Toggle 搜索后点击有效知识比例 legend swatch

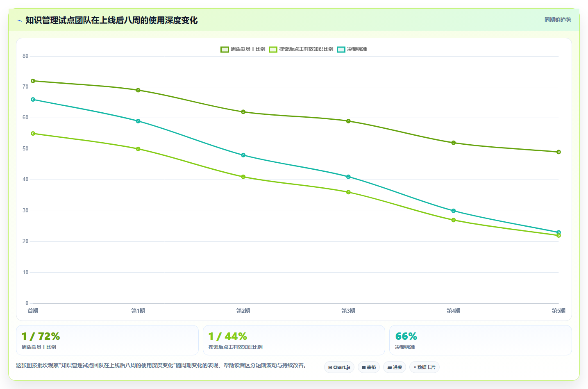[x=273, y=49]
